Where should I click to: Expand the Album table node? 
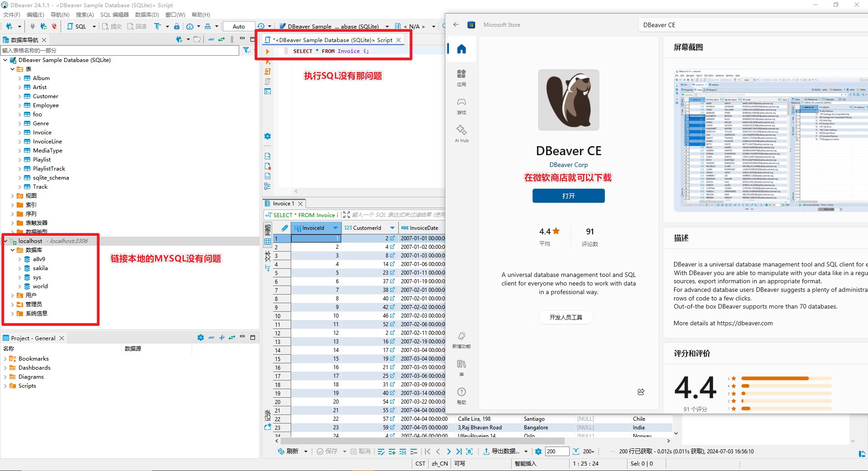[19, 78]
